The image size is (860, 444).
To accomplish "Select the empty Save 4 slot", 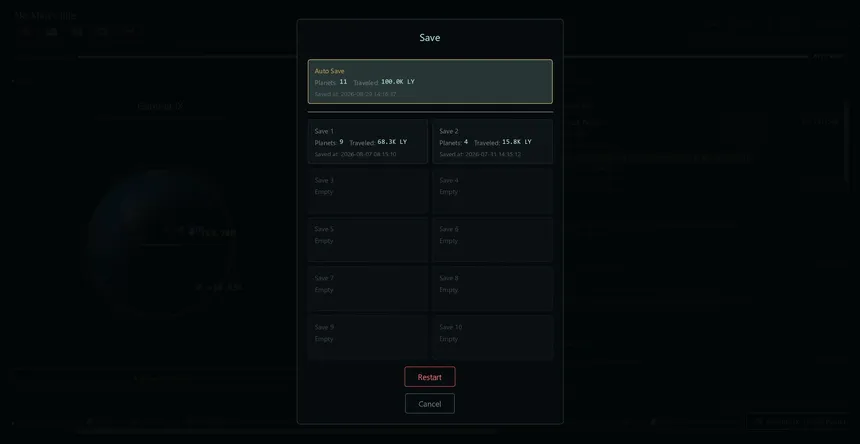I will pyautogui.click(x=493, y=190).
